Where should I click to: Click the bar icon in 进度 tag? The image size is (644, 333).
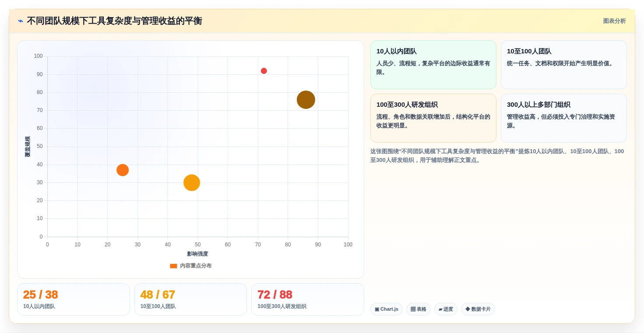point(440,309)
